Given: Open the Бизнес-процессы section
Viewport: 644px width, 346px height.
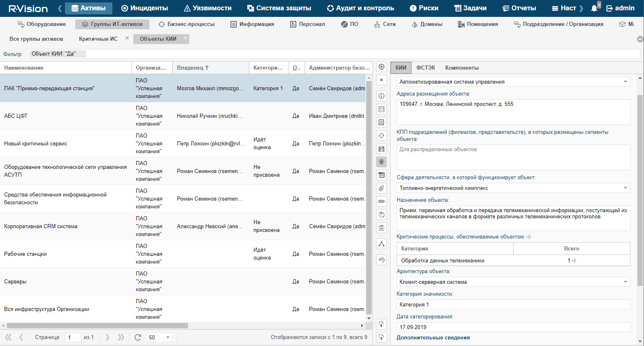Looking at the screenshot, I should point(186,24).
